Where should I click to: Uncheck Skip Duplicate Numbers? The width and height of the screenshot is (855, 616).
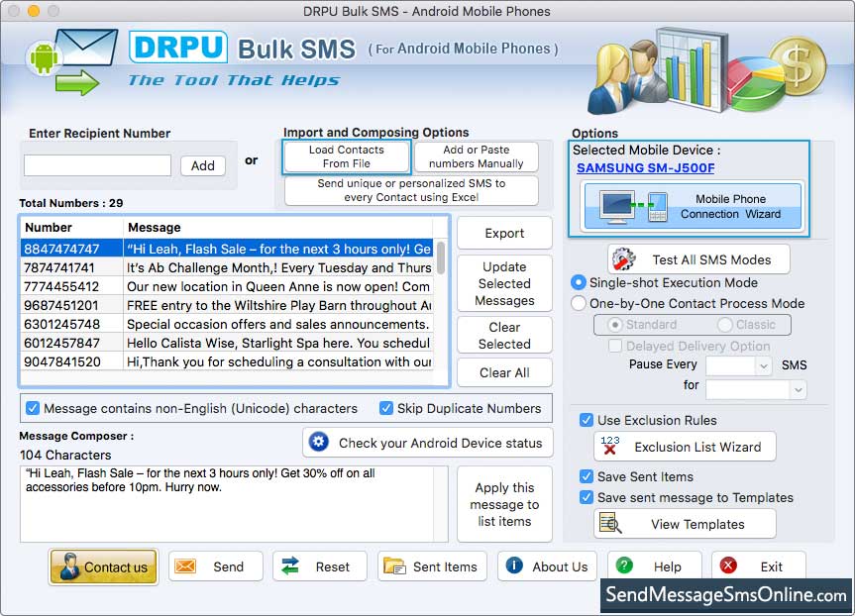(386, 408)
